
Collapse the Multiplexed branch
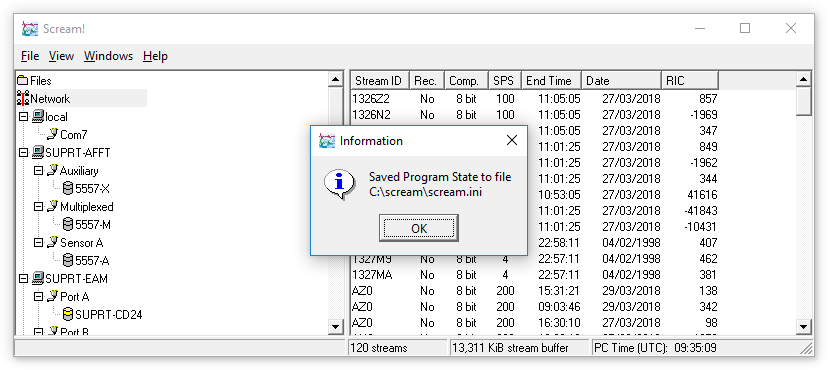point(38,206)
